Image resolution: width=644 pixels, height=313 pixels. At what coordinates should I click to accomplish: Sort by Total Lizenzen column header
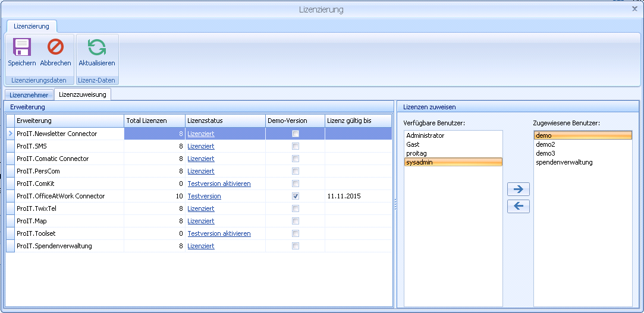[154, 121]
